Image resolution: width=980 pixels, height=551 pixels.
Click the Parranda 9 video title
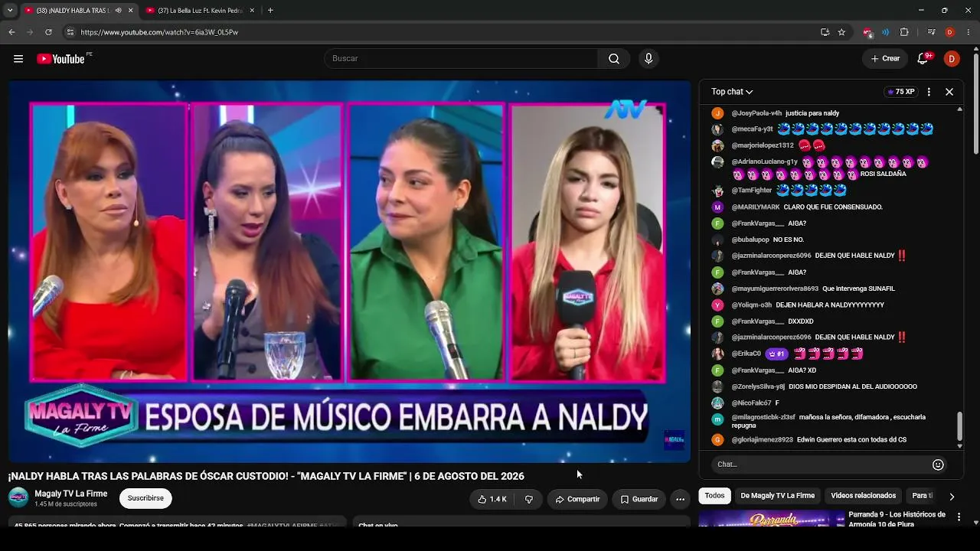click(x=897, y=518)
